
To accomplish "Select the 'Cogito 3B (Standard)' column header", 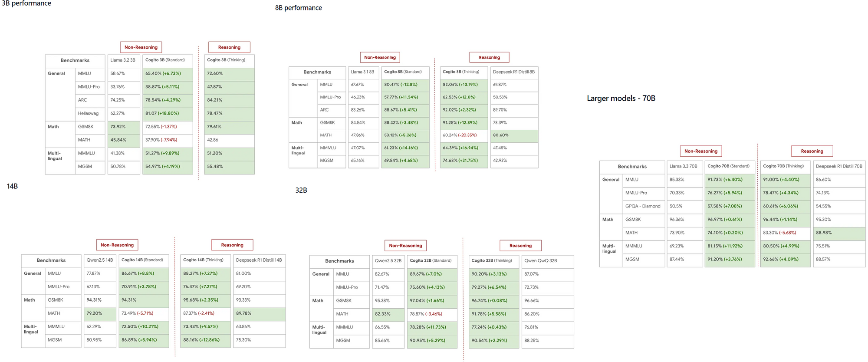I will click(x=168, y=60).
